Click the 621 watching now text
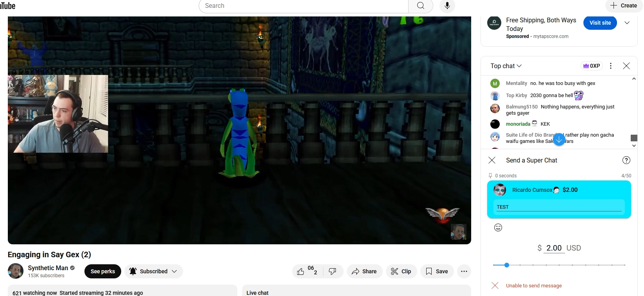Screen dimensions: 644x296 (x=35, y=293)
